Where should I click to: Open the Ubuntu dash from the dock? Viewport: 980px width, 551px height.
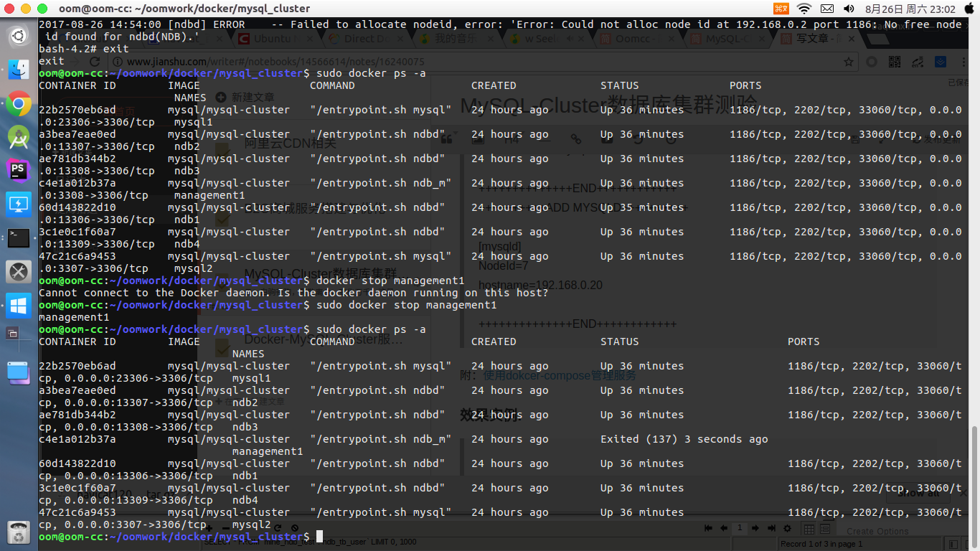(19, 34)
